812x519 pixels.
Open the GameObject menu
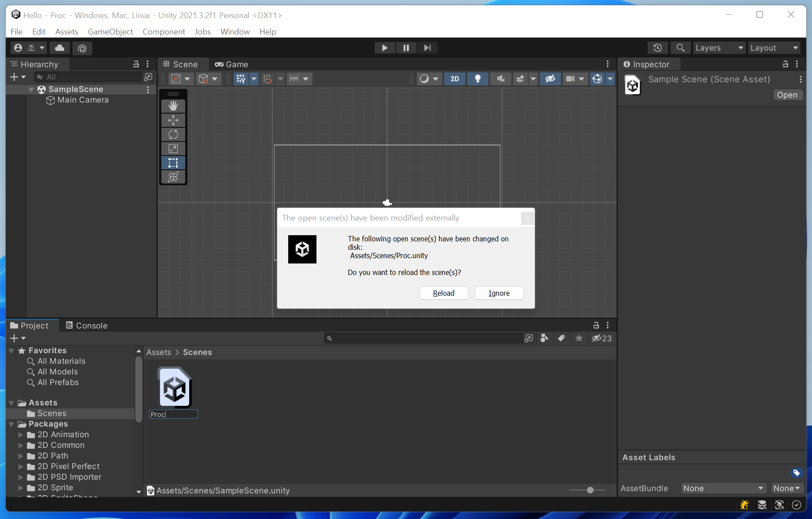(x=111, y=32)
